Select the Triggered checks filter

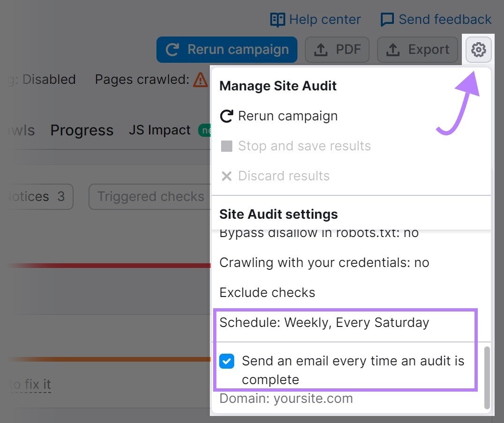point(149,196)
